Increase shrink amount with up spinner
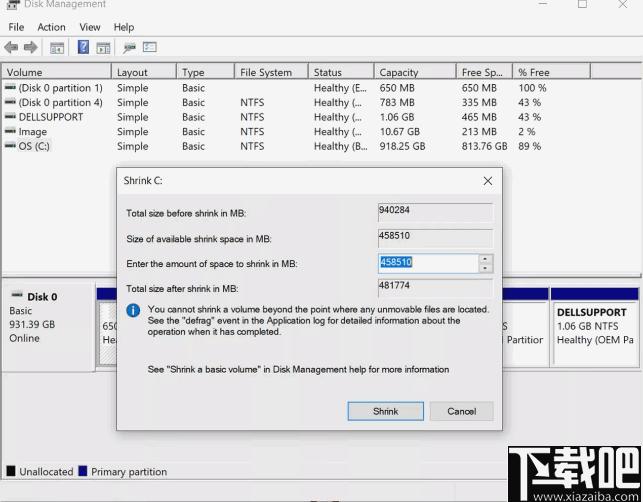Image resolution: width=643 pixels, height=502 pixels. click(x=485, y=259)
